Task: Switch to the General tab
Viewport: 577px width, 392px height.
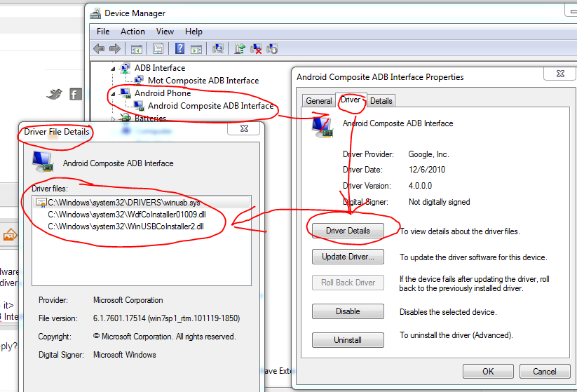Action: (x=319, y=101)
